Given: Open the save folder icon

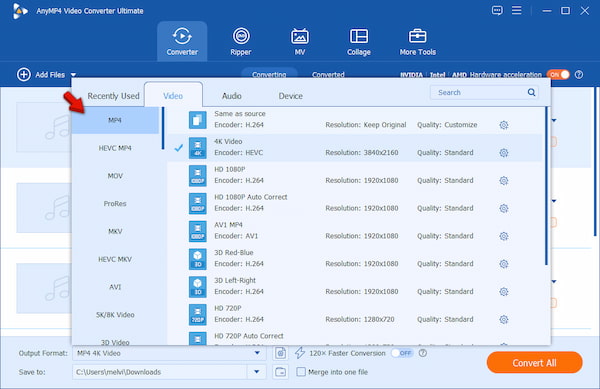Looking at the screenshot, I should [x=280, y=372].
